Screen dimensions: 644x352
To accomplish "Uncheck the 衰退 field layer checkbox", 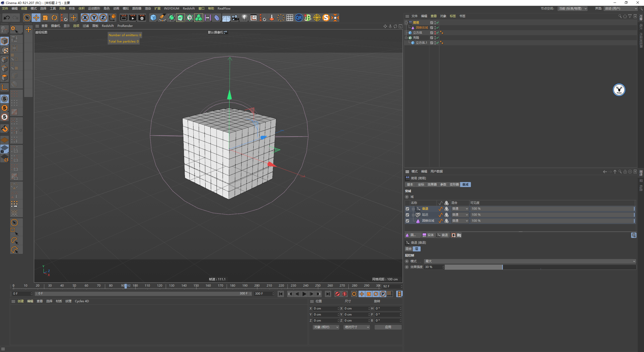I will tap(407, 209).
